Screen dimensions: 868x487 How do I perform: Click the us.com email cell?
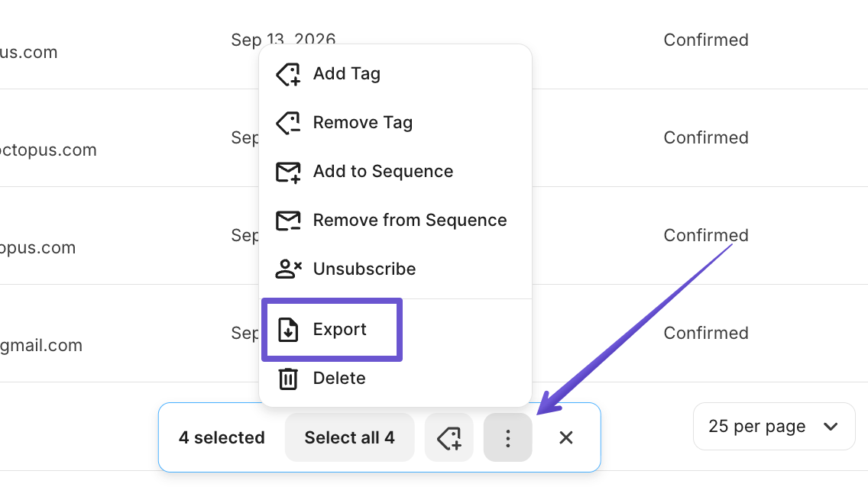point(29,52)
